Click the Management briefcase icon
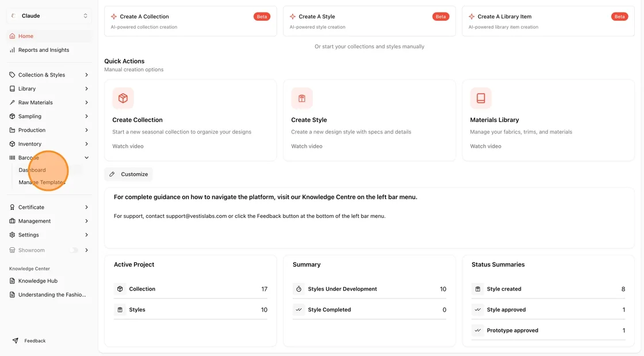Viewport: 644px width, 356px height. coord(12,221)
